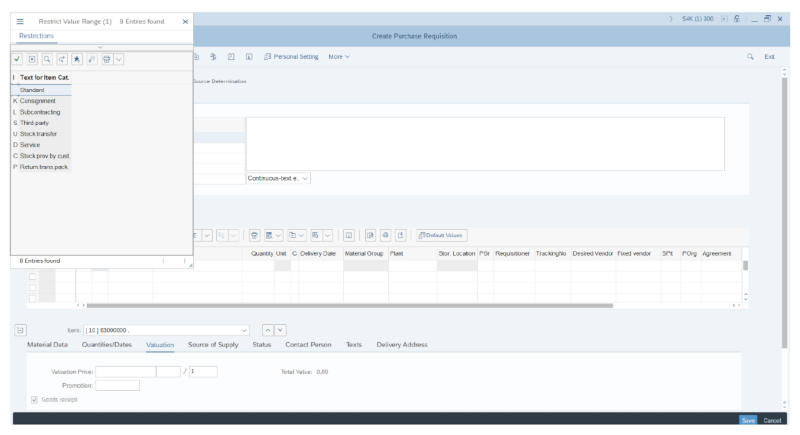Open the Continuous-text dropdown
The width and height of the screenshot is (800, 435).
pyautogui.click(x=278, y=178)
